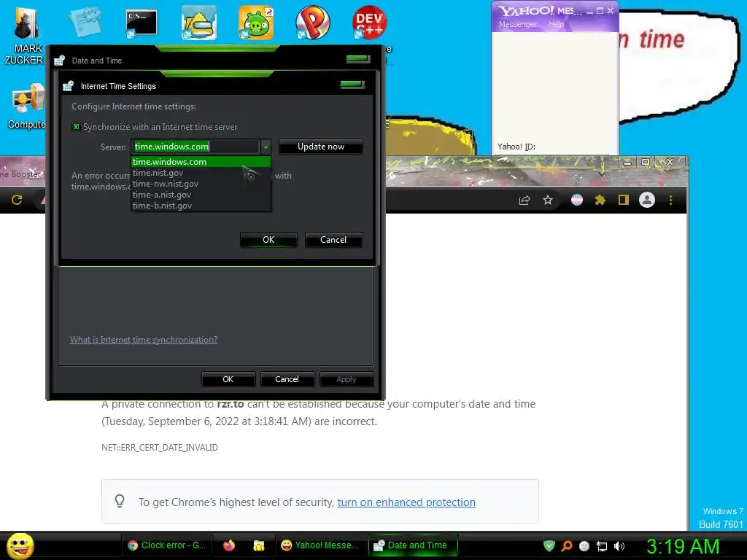
Task: Open the Messenger menu in Yahoo Messenger
Action: point(517,24)
